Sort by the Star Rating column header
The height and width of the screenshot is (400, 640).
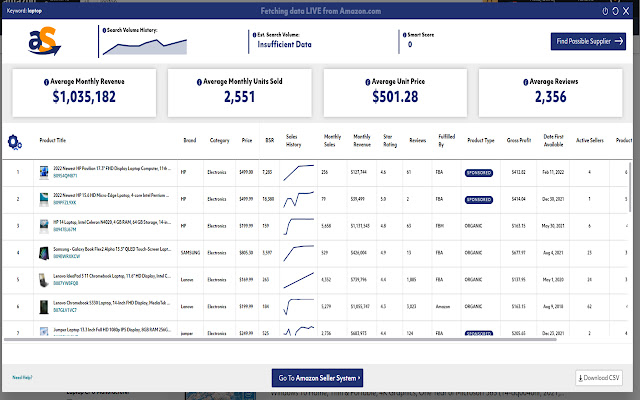(x=390, y=140)
